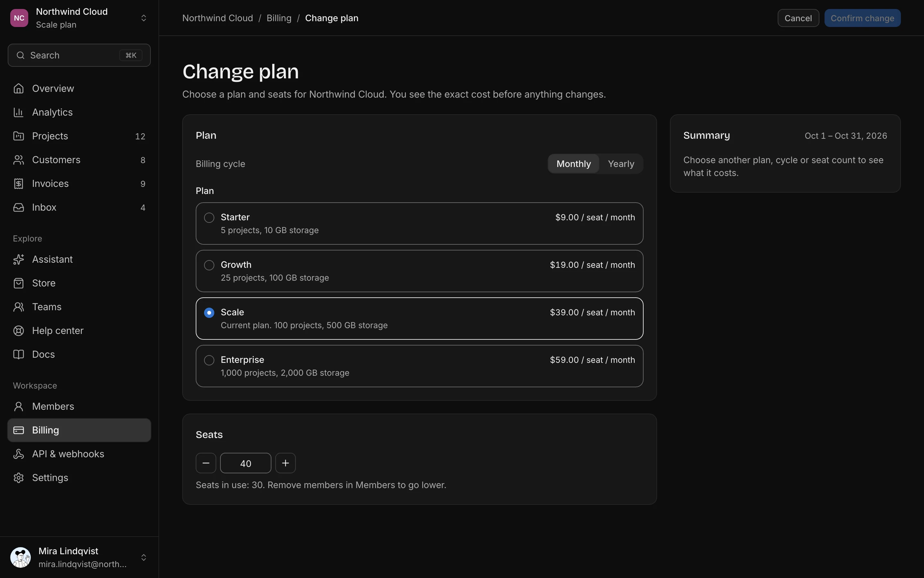Click the magnifier icon in the Search box
This screenshot has height=578, width=924.
pyautogui.click(x=21, y=56)
